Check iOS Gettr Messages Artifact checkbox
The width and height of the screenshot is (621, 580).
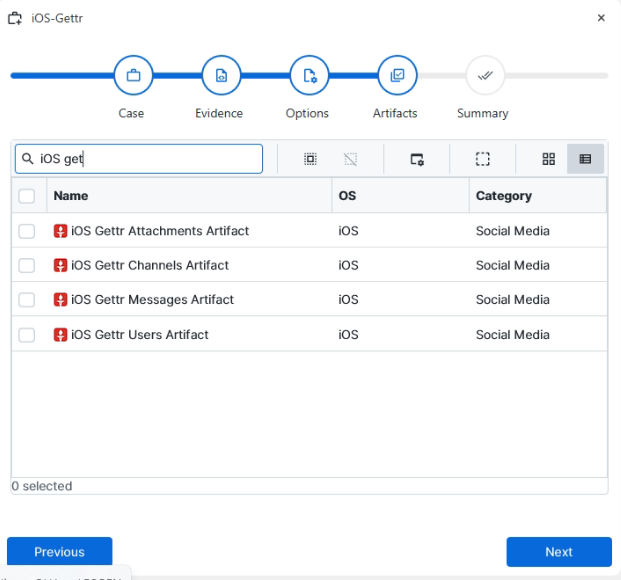coord(27,300)
